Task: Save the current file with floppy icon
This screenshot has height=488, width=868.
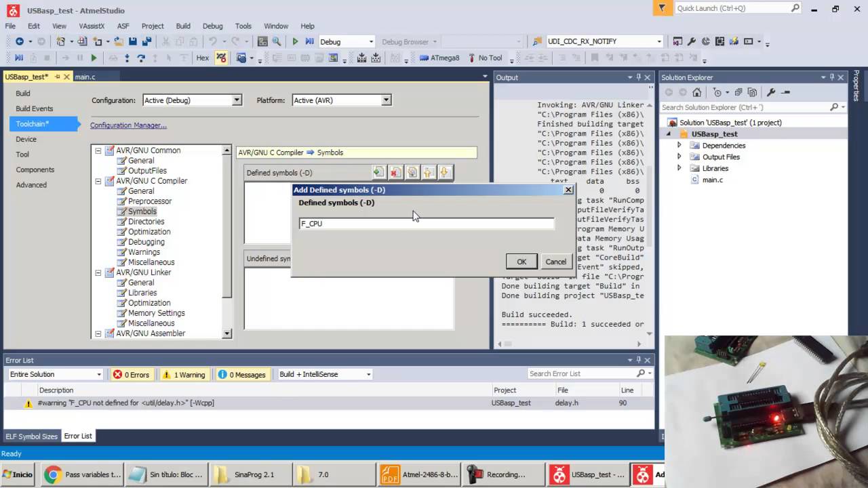Action: pos(132,41)
